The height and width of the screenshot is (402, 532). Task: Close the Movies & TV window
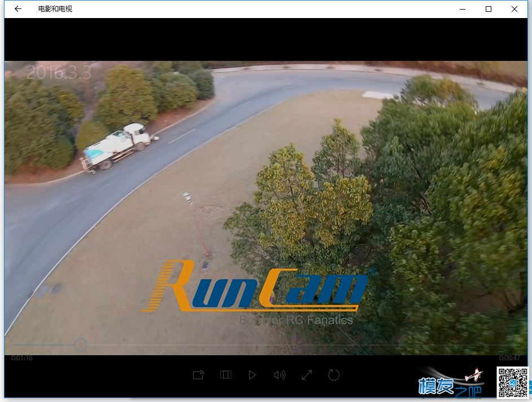515,9
